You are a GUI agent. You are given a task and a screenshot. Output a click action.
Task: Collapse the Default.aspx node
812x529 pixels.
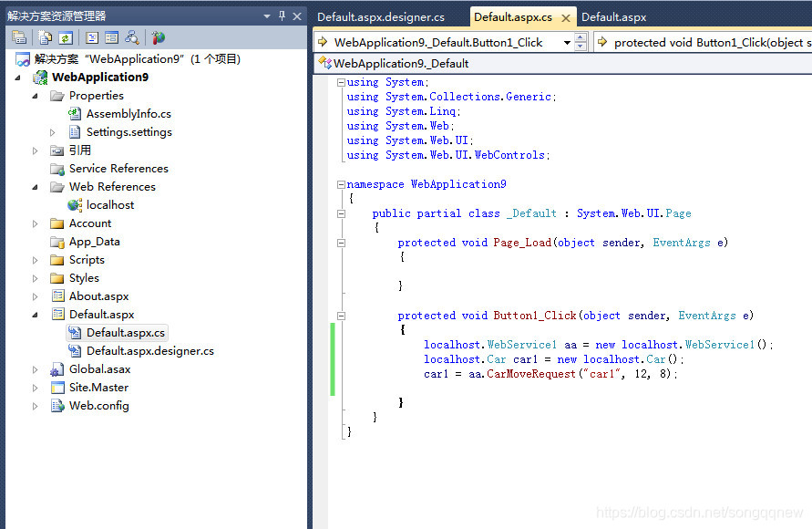tap(36, 315)
